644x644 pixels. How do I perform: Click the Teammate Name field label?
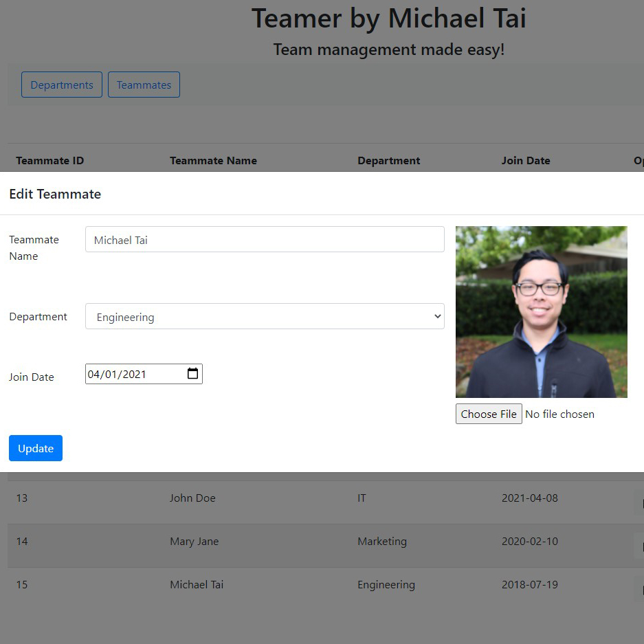click(34, 247)
